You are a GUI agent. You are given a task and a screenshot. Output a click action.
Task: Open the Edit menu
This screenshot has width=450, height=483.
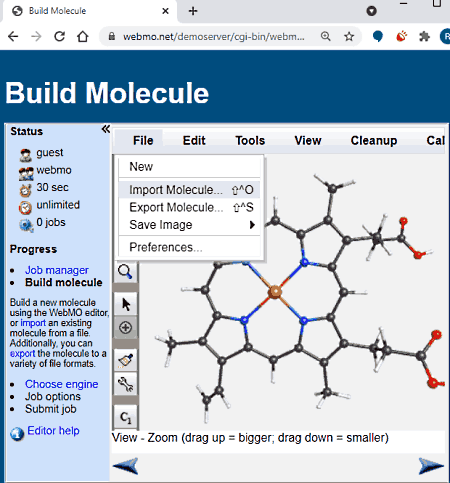[194, 141]
